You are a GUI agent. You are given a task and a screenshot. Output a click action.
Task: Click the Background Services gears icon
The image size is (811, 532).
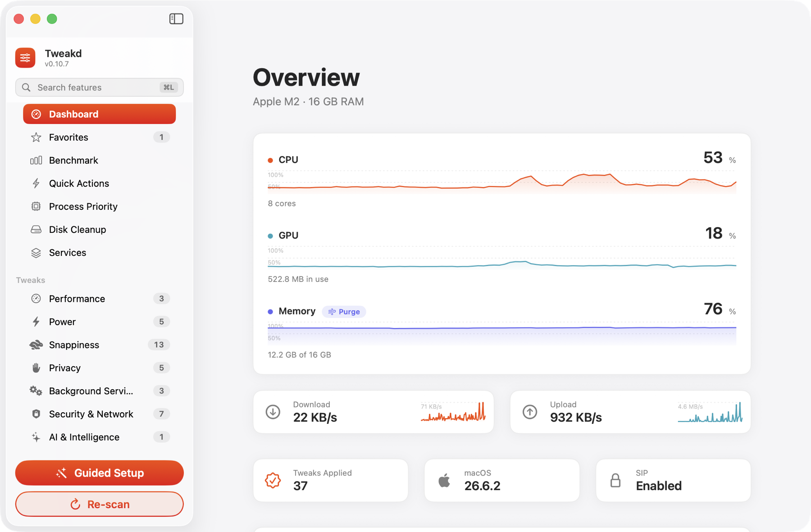(x=36, y=391)
